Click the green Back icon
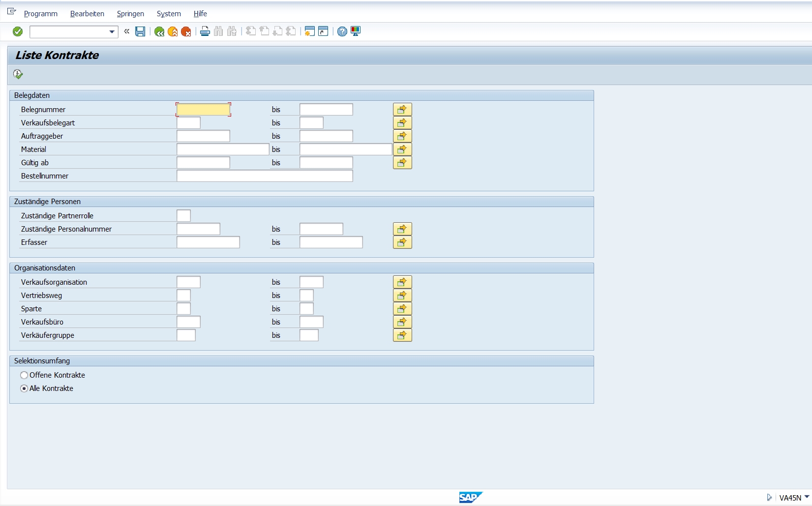This screenshot has height=506, width=812. (159, 31)
